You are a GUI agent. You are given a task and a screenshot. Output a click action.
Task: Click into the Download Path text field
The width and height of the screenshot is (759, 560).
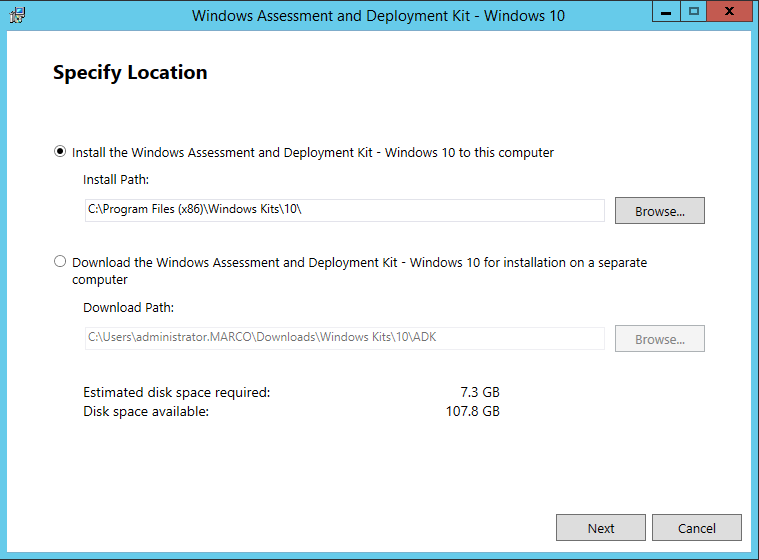pyautogui.click(x=345, y=338)
